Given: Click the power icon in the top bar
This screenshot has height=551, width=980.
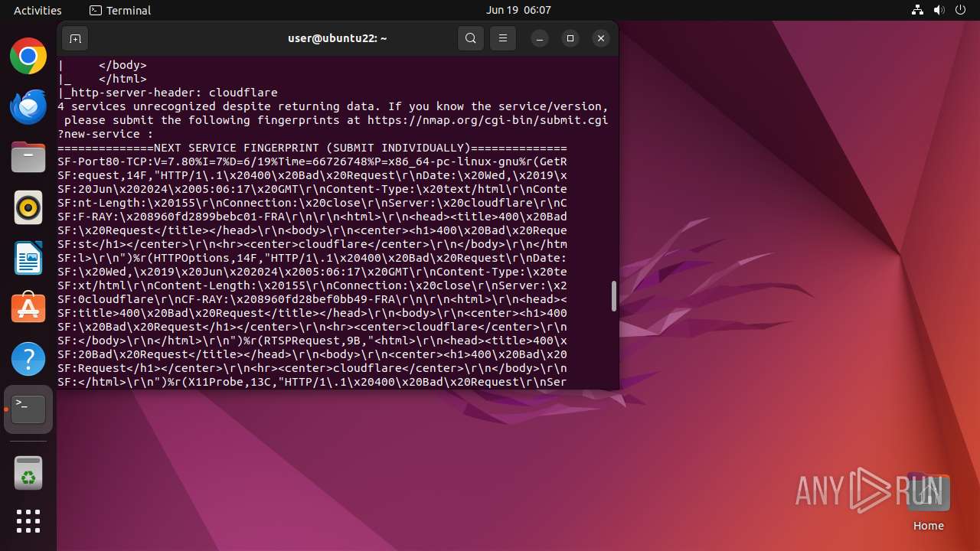Looking at the screenshot, I should 961,10.
